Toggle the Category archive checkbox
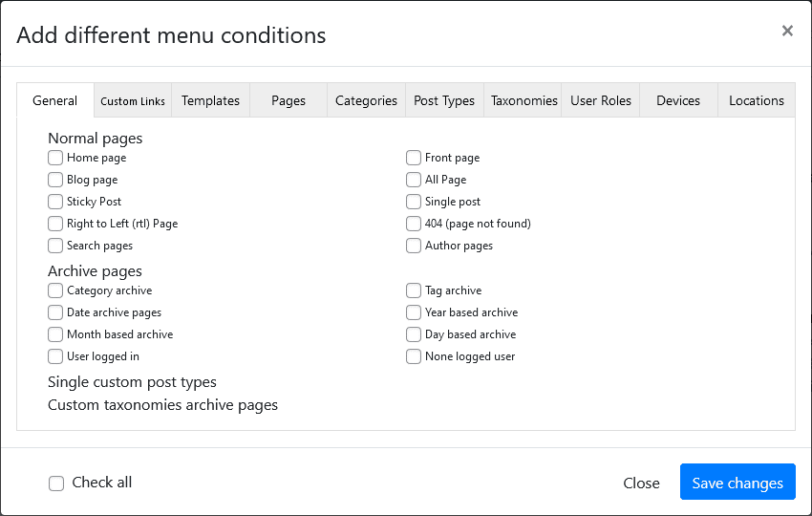 [55, 290]
